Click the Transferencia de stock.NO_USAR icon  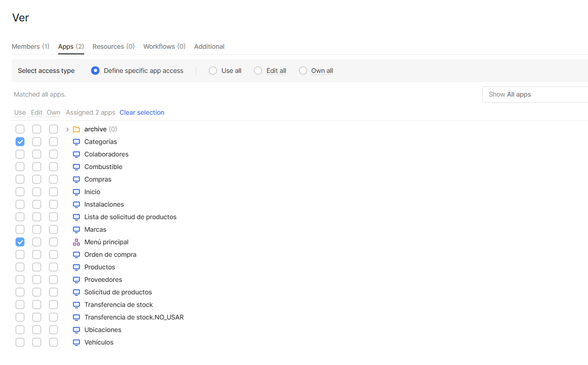77,317
